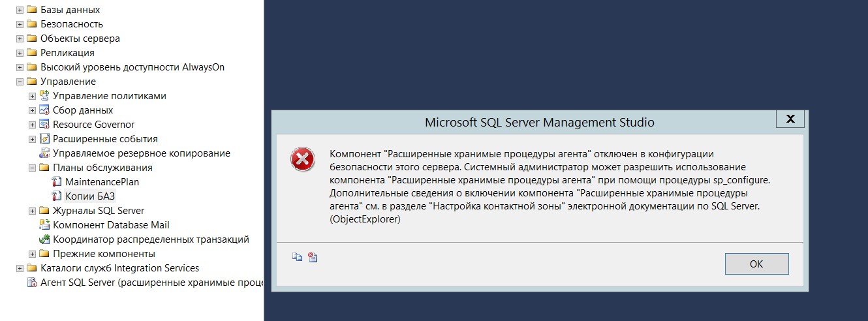Click the Безопасность folder icon

click(x=31, y=24)
